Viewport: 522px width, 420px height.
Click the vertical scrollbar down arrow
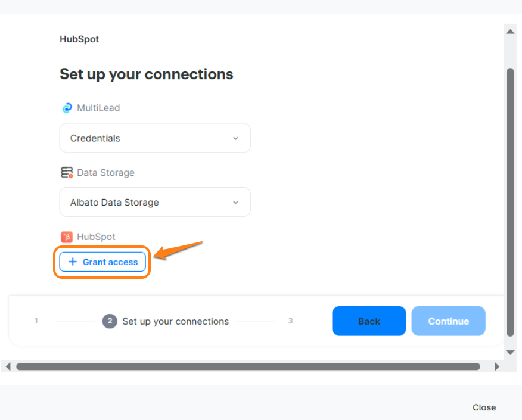pos(510,353)
